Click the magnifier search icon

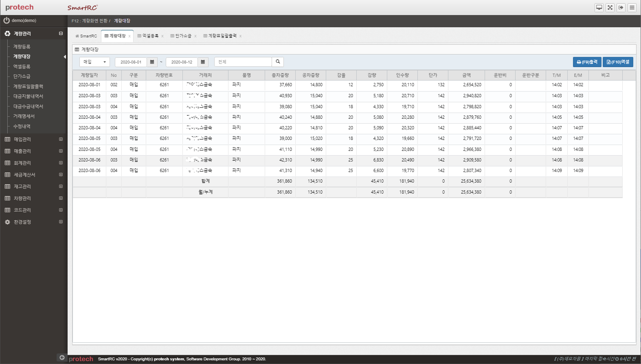coord(278,62)
